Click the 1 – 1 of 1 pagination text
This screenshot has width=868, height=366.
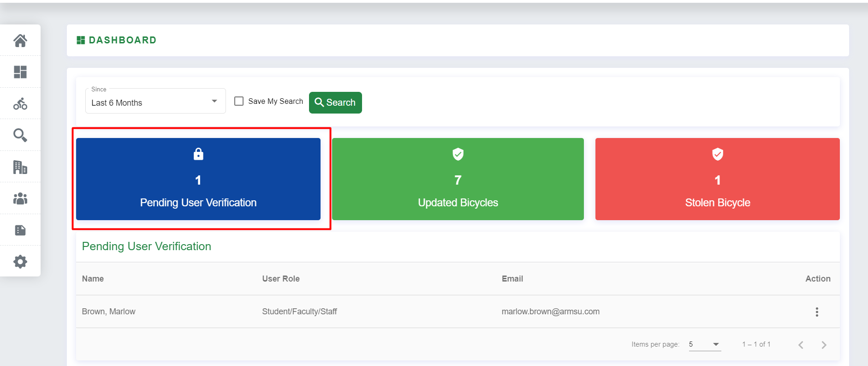click(756, 344)
